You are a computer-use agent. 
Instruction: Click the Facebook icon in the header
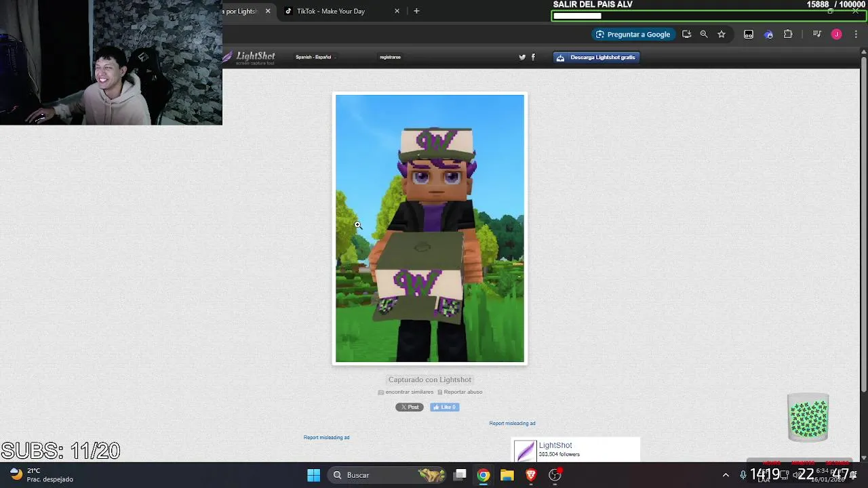tap(533, 58)
